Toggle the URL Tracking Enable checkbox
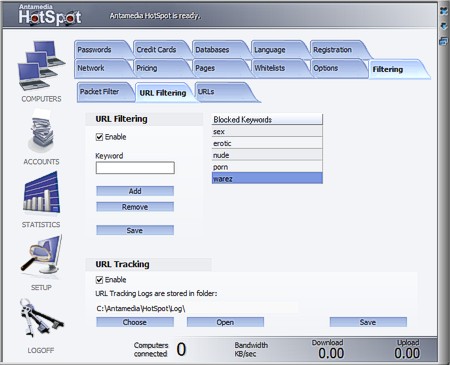The height and width of the screenshot is (365, 450). [x=99, y=280]
